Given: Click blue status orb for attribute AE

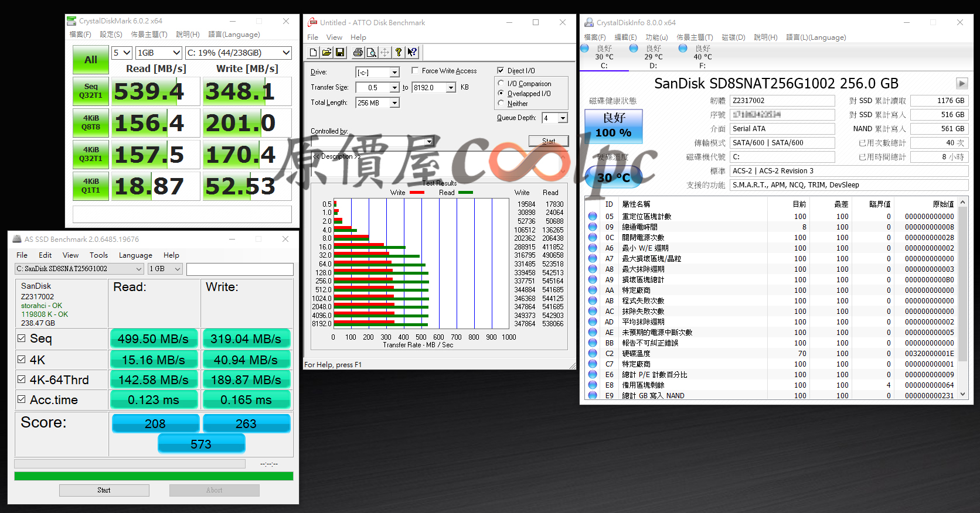Looking at the screenshot, I should tap(593, 333).
